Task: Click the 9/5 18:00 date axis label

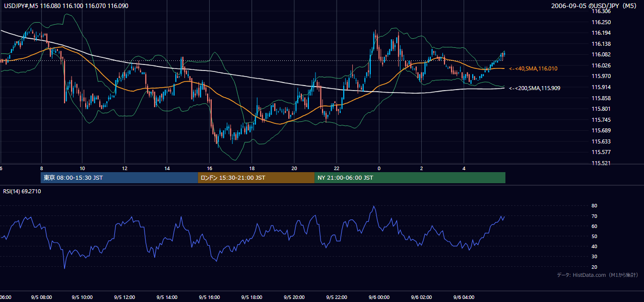Action: click(253, 297)
